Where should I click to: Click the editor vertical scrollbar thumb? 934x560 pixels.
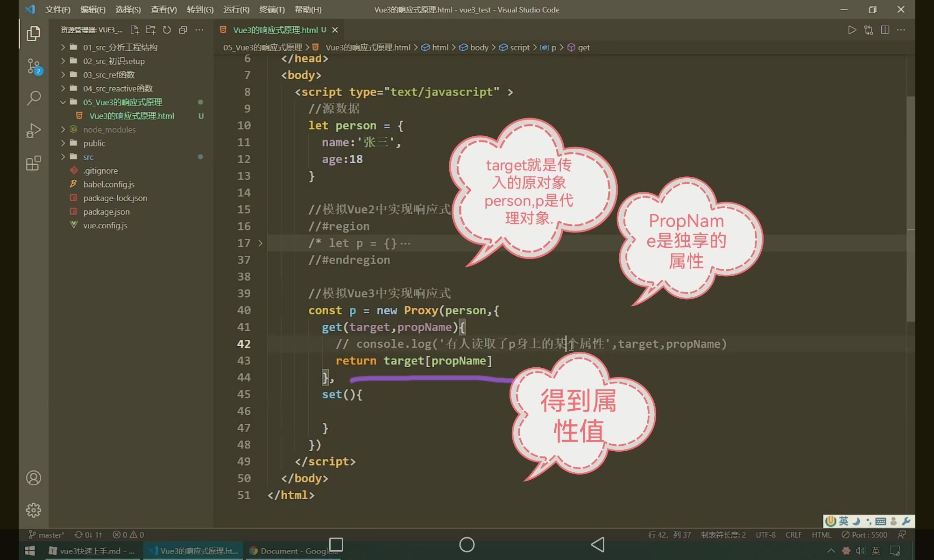[x=911, y=210]
